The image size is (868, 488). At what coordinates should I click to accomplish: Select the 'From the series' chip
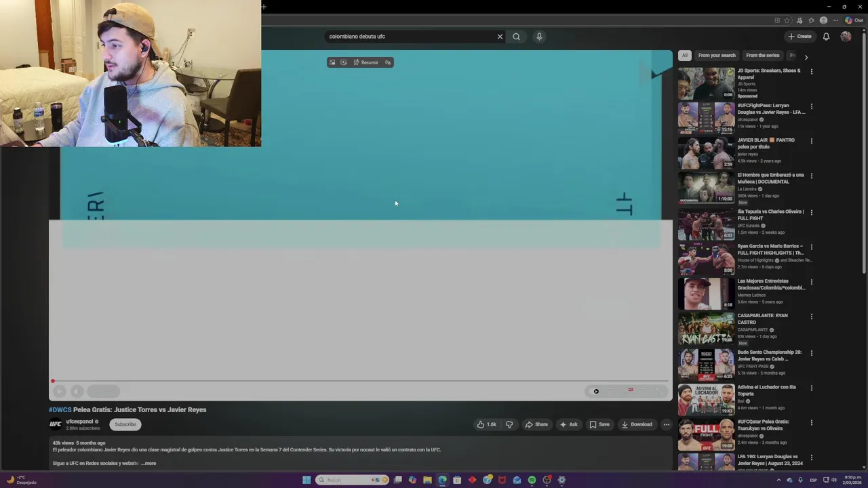(x=763, y=56)
